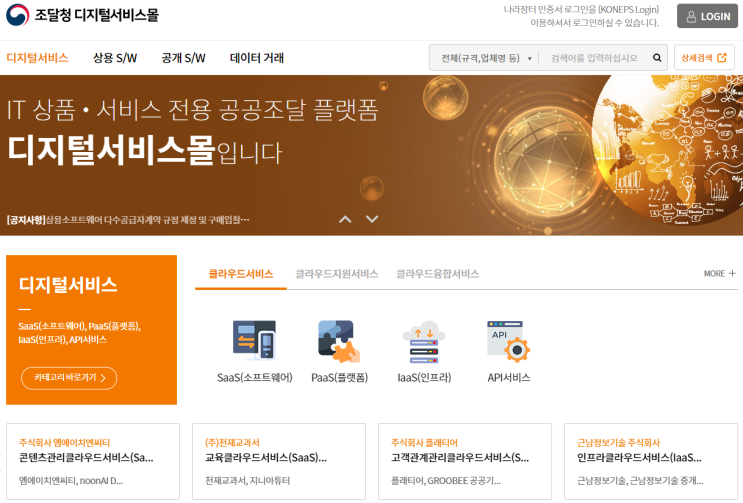Switch to the 클라우드융합서비스 tab
This screenshot has height=503, width=743.
[x=437, y=274]
